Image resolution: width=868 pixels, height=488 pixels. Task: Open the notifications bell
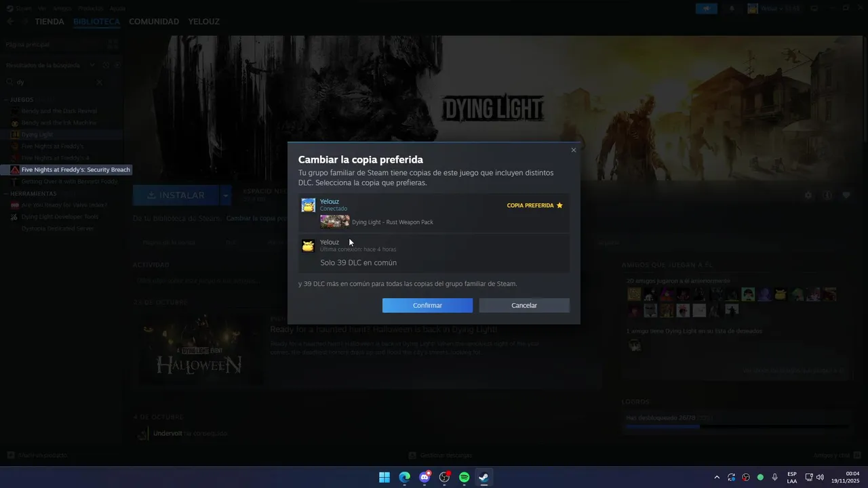click(732, 8)
